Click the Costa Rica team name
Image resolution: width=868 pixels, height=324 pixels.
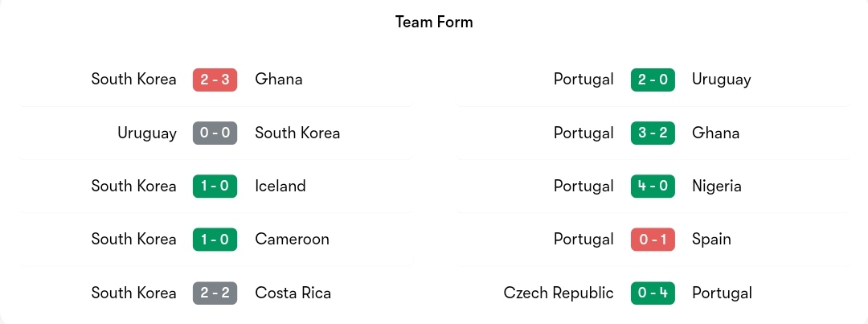293,293
